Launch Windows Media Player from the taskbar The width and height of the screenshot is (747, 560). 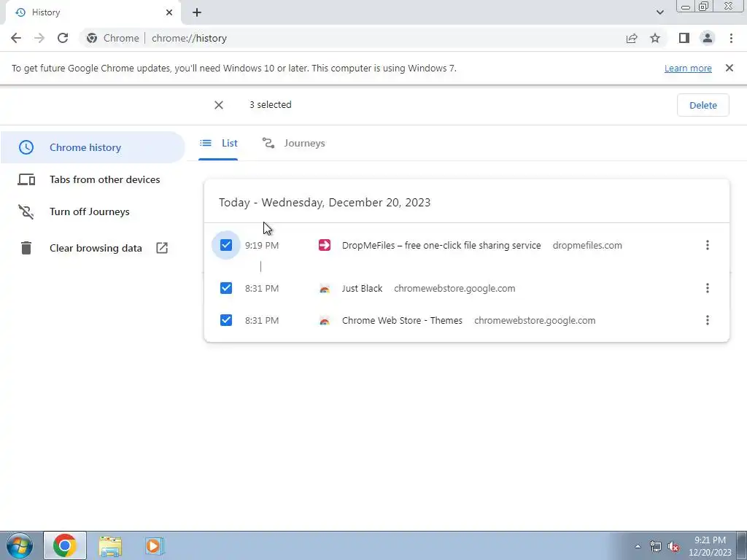click(x=154, y=546)
